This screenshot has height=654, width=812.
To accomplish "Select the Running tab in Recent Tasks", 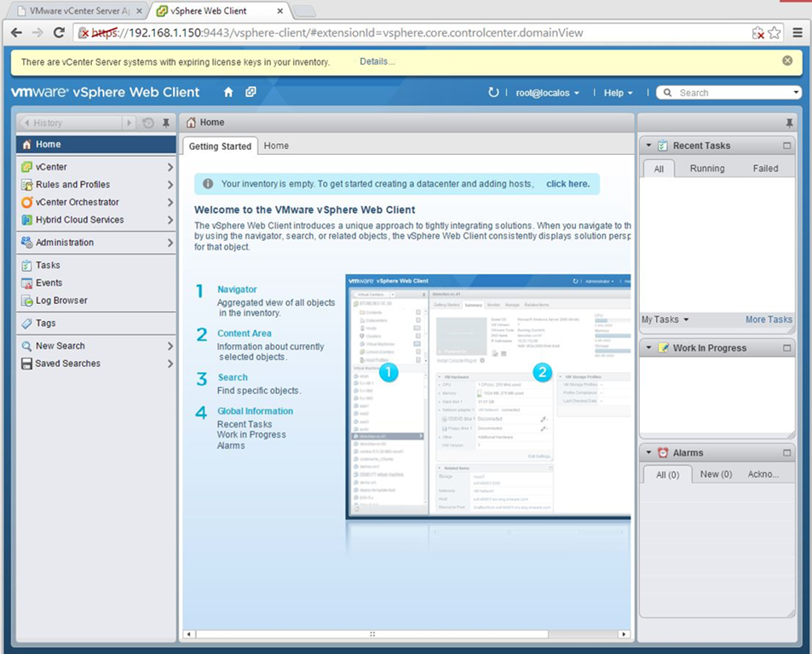I will (707, 169).
